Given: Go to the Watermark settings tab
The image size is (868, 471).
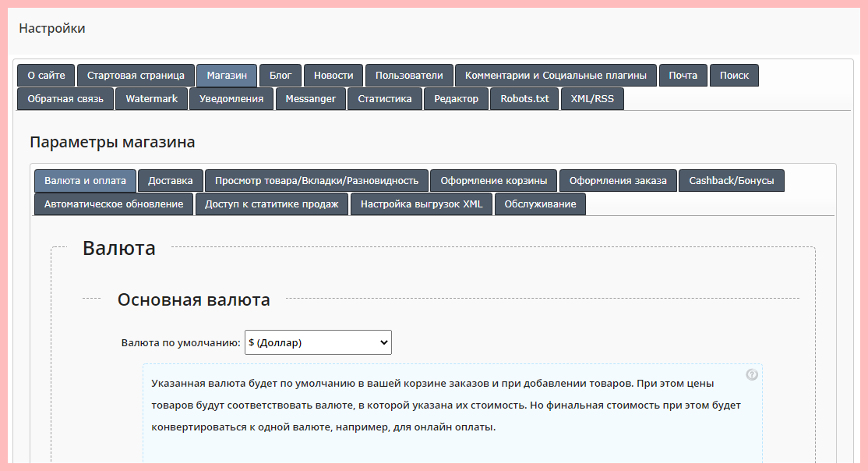Looking at the screenshot, I should pyautogui.click(x=152, y=99).
